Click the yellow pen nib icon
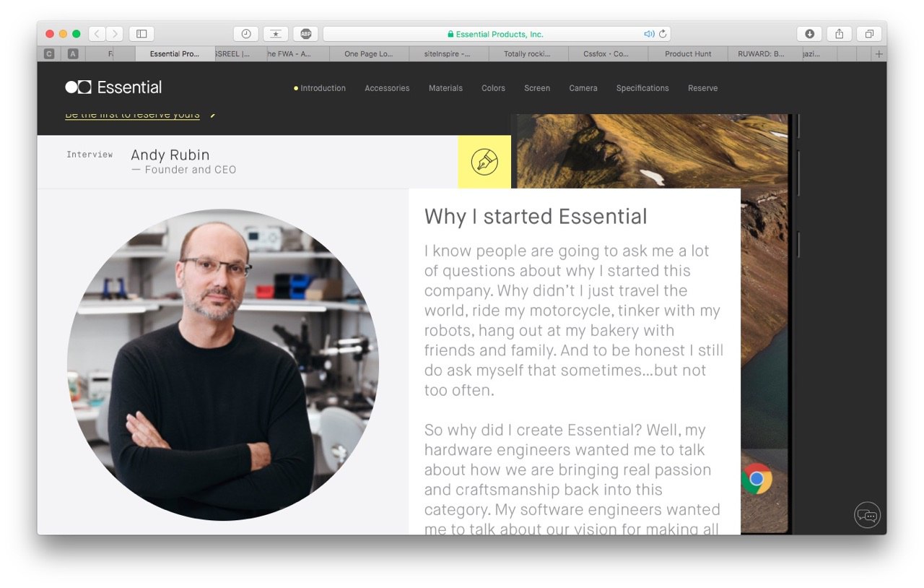 tap(484, 161)
